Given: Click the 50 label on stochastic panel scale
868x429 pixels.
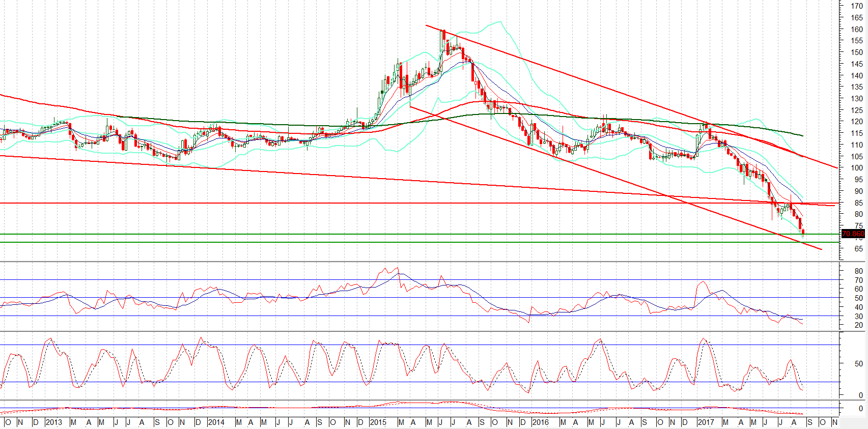Looking at the screenshot, I should coord(859,364).
